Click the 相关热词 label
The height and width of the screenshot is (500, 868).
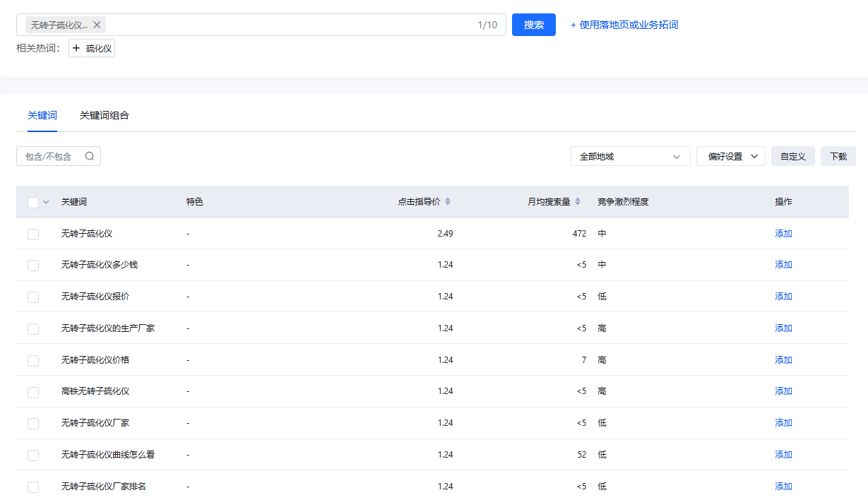38,48
